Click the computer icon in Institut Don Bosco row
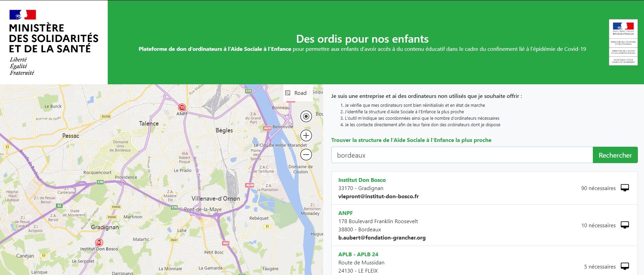Viewport: 644px width, 275px height. pyautogui.click(x=625, y=188)
